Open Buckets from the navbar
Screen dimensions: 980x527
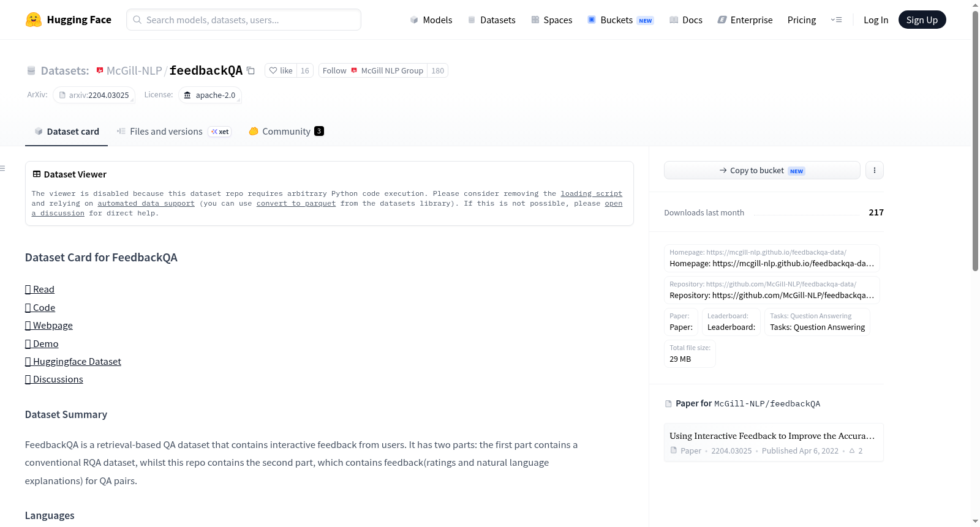pyautogui.click(x=620, y=20)
